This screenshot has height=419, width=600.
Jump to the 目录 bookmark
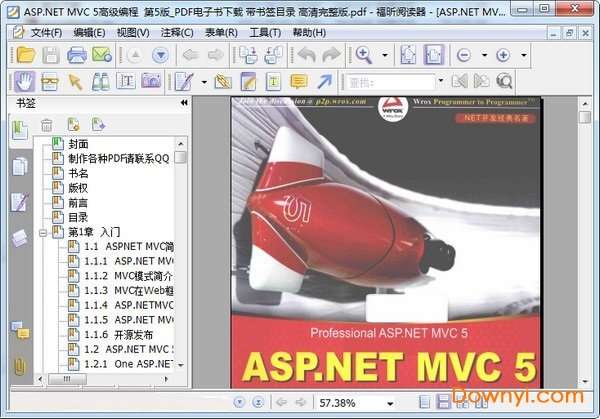click(x=78, y=217)
